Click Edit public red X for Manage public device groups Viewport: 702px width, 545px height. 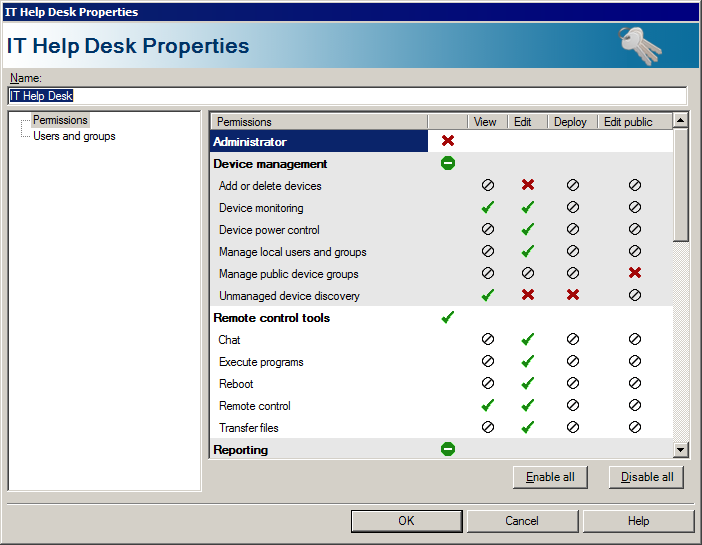point(634,274)
